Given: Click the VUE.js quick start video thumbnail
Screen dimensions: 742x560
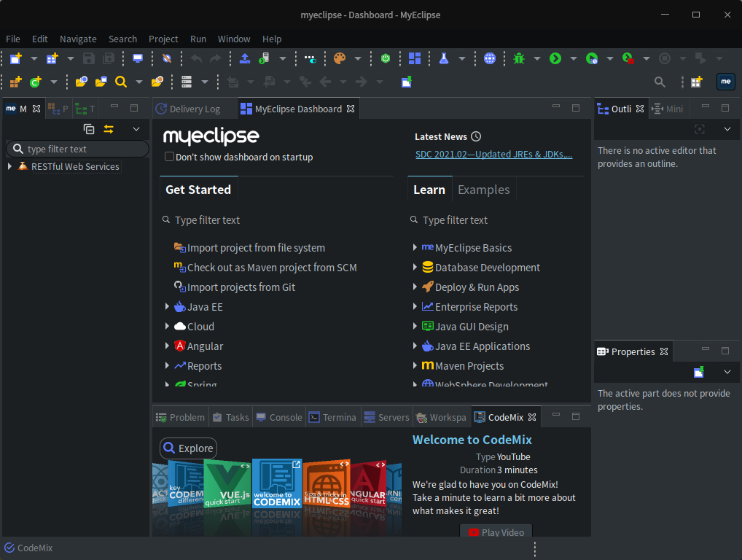Looking at the screenshot, I should (x=227, y=485).
